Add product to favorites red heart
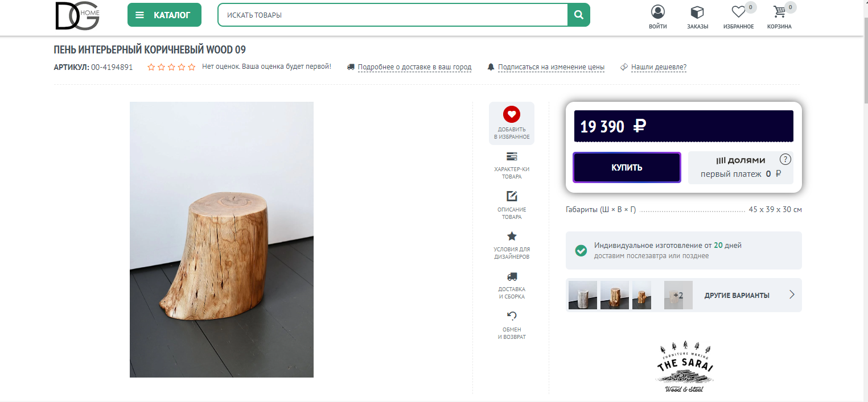The image size is (868, 402). pyautogui.click(x=512, y=114)
